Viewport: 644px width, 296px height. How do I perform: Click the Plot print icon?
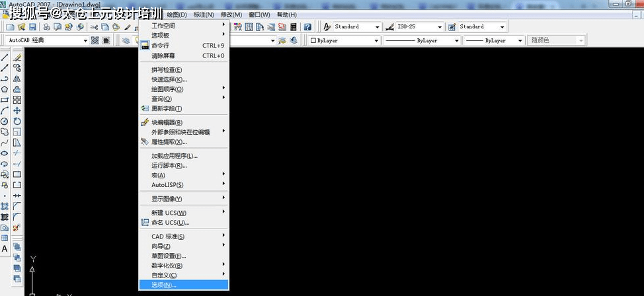[x=47, y=27]
